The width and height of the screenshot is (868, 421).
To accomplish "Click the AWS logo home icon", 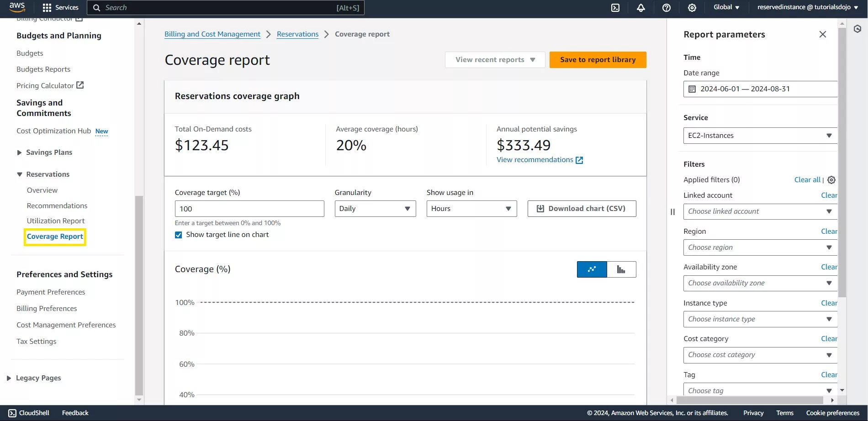I will pos(17,7).
